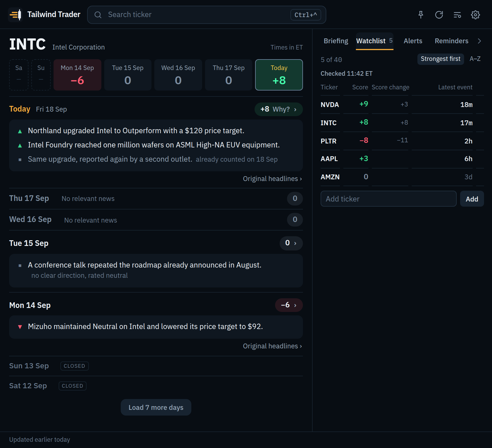Switch to the Watchlist tab
This screenshot has height=448, width=492.
point(374,41)
